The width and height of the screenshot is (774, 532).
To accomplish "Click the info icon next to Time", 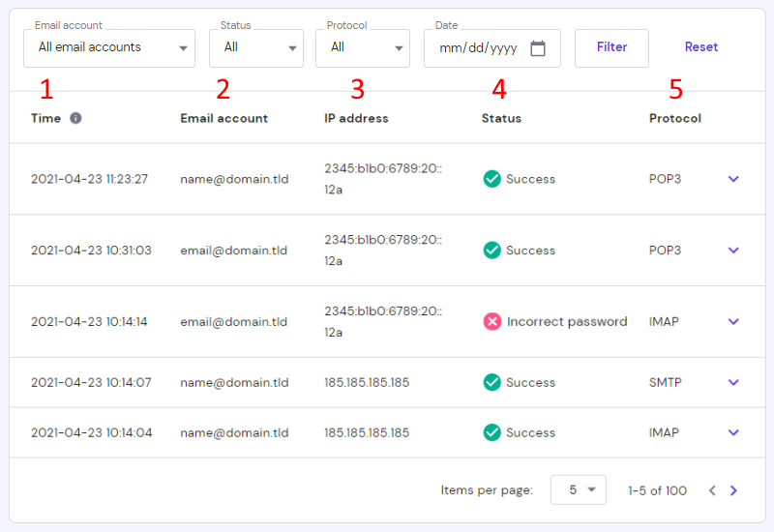I will click(75, 118).
